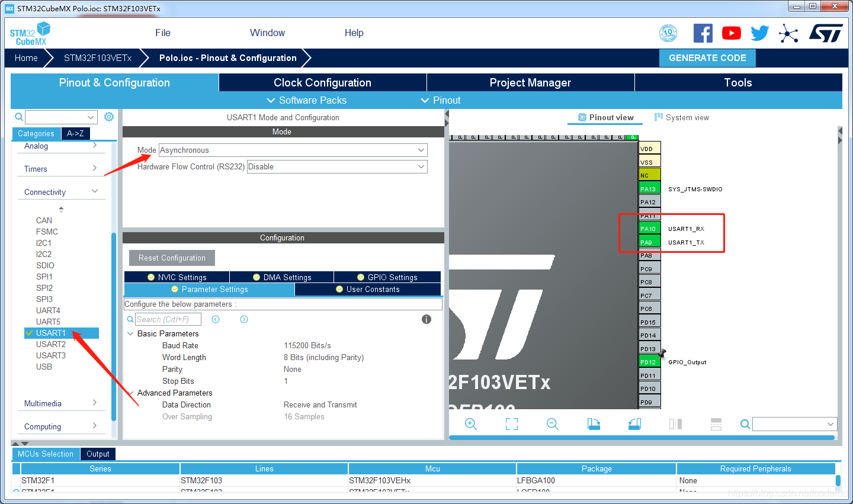Expand the Computing category

pos(60,426)
